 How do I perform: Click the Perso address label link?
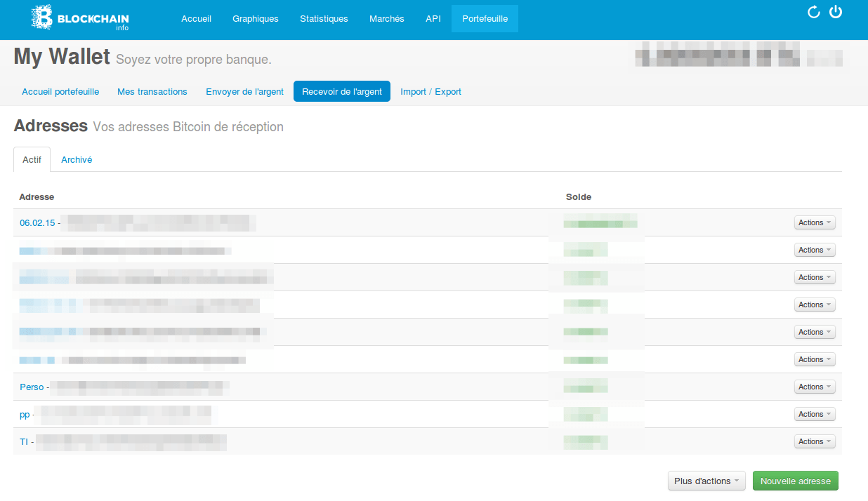point(32,387)
